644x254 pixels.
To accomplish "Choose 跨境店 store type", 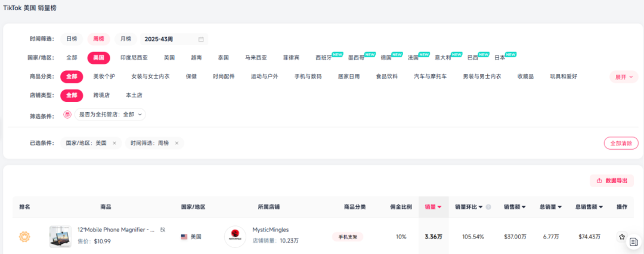I will [101, 95].
